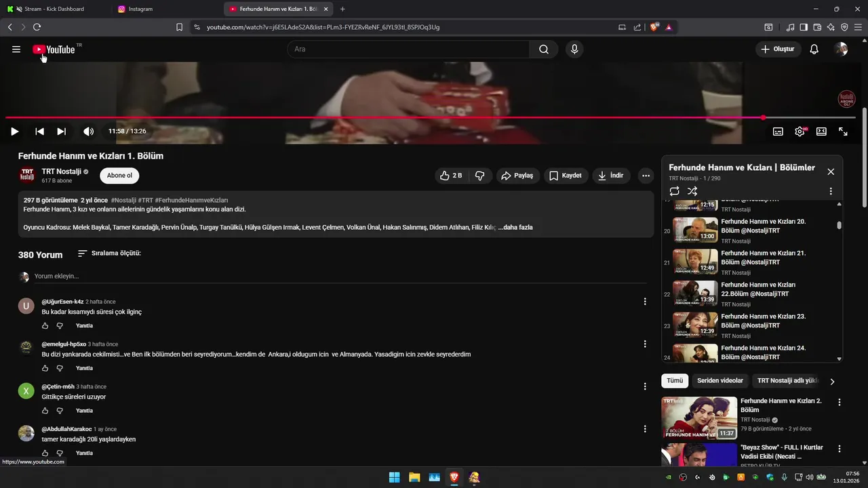Image resolution: width=868 pixels, height=488 pixels.
Task: Enter fullscreen video mode
Action: [843, 131]
